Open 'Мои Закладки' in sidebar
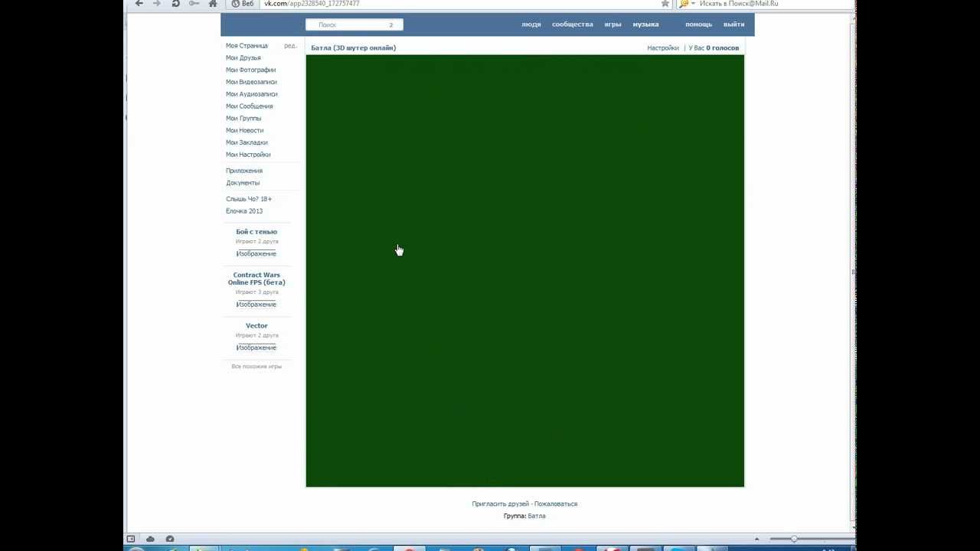980x551 pixels. point(247,142)
